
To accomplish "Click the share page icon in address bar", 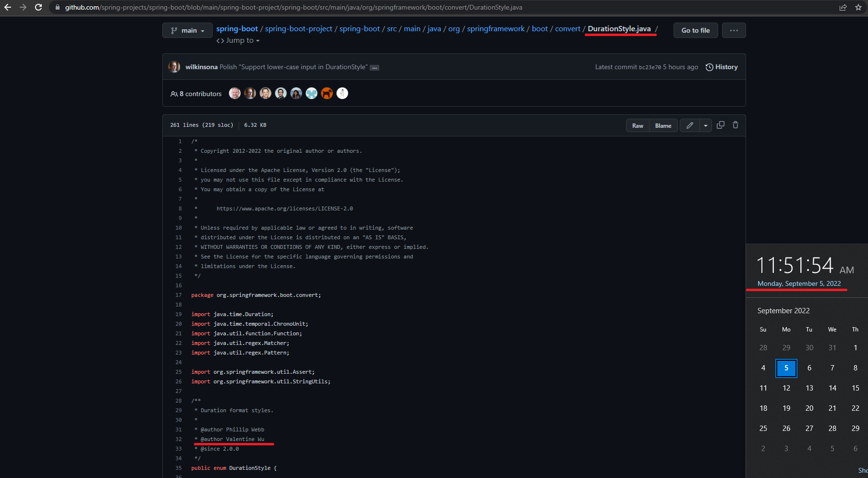I will pos(843,7).
